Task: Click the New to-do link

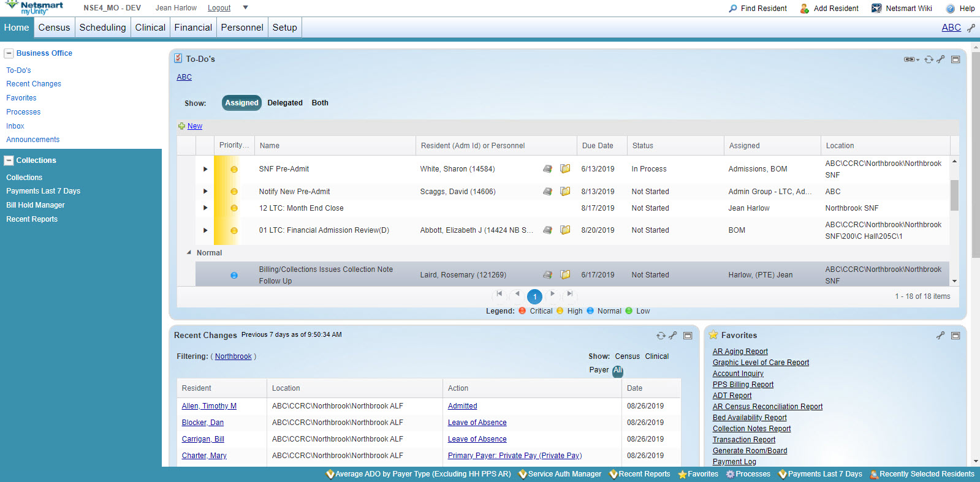Action: (195, 126)
